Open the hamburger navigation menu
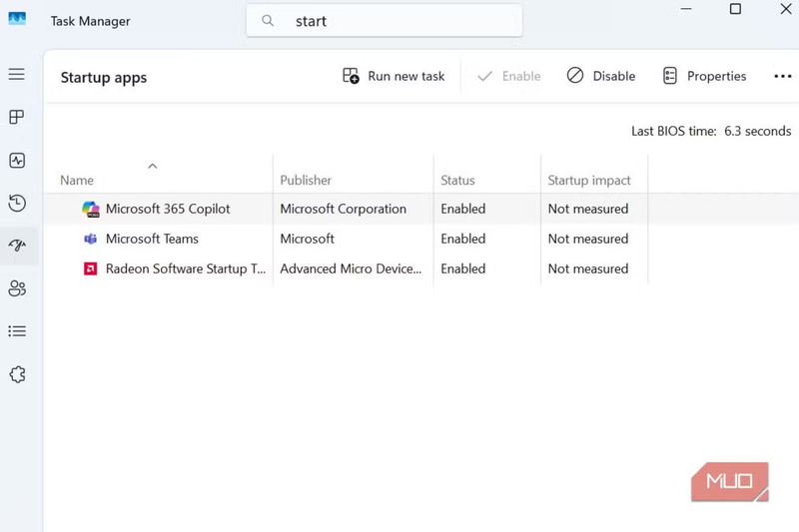This screenshot has height=532, width=799. (x=16, y=74)
